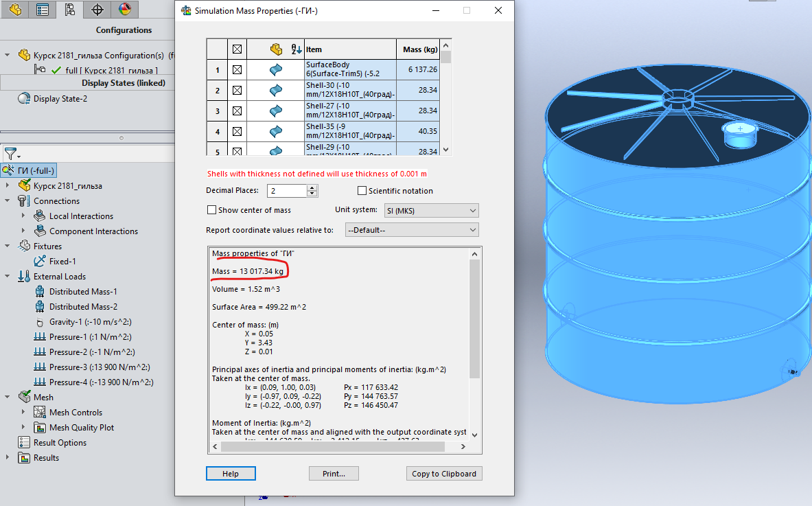812x506 pixels.
Task: Open the DimXpertManager crosshair tab
Action: click(97, 10)
